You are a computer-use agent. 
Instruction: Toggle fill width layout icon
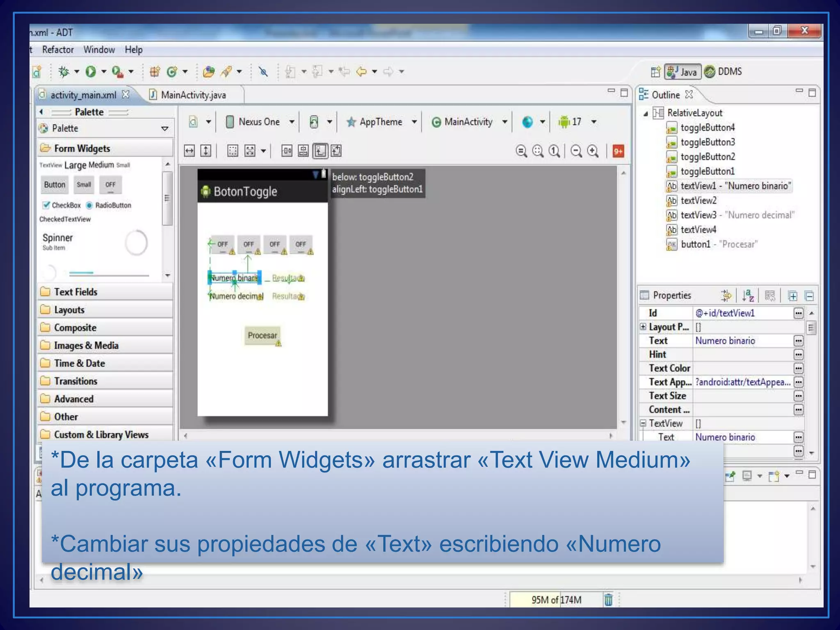coord(189,151)
